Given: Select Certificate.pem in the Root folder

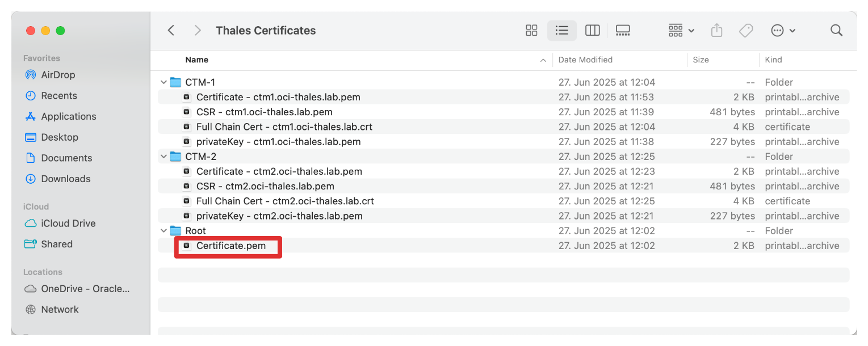Looking at the screenshot, I should [x=230, y=246].
